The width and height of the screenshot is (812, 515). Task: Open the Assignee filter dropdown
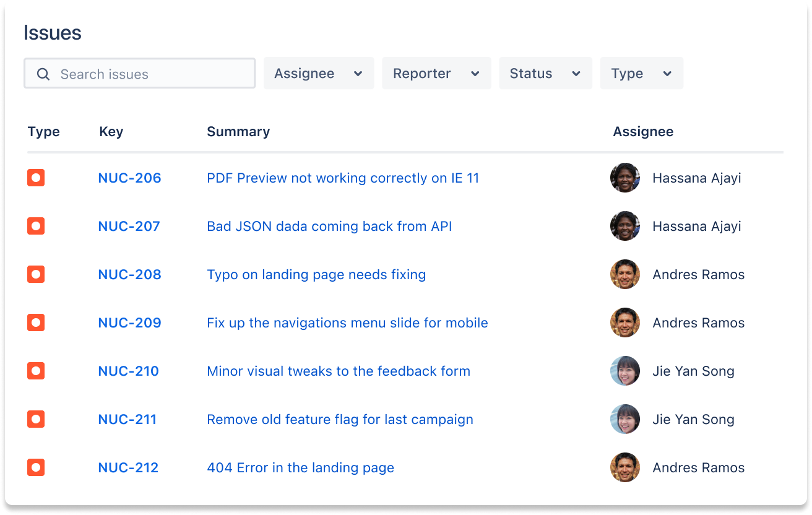pos(319,73)
